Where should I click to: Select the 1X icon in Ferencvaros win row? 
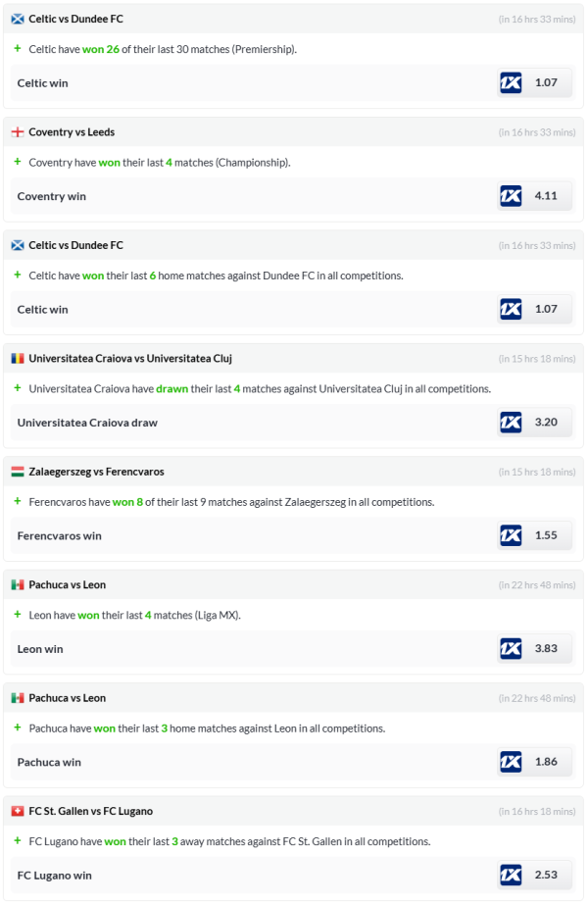(x=511, y=535)
